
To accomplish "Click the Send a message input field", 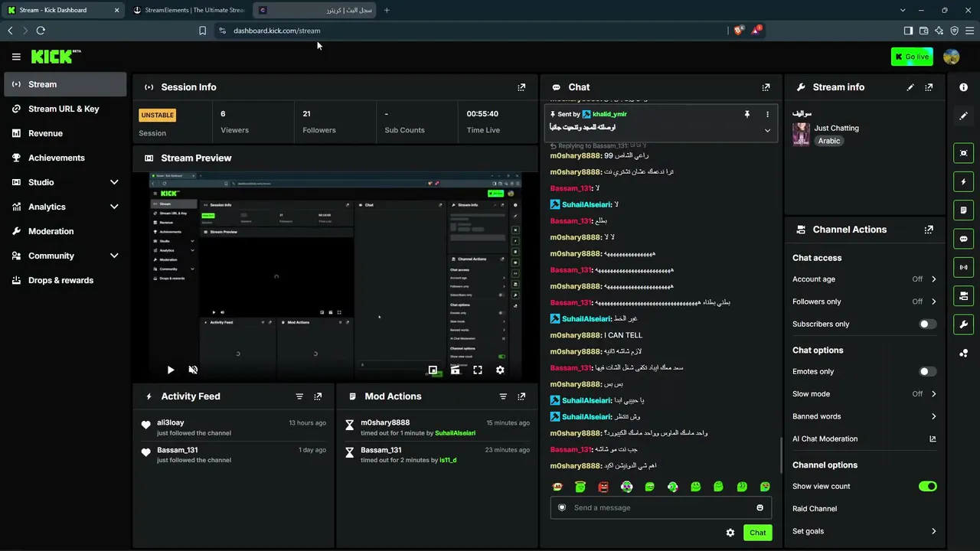I will (x=660, y=507).
